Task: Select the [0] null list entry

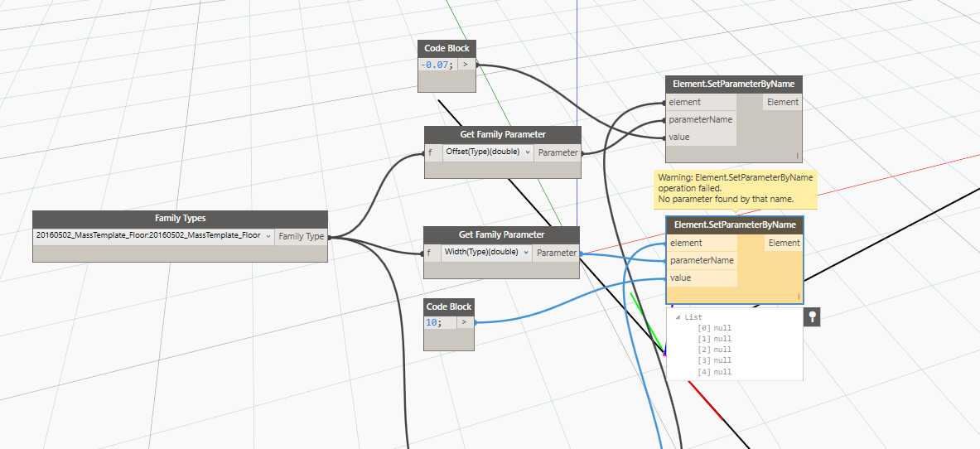Action: pyautogui.click(x=714, y=328)
